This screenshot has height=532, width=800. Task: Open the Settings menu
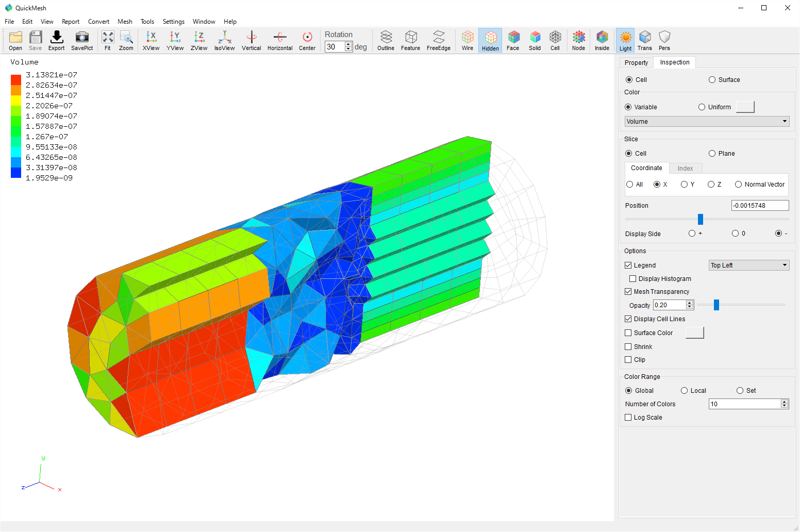(174, 22)
